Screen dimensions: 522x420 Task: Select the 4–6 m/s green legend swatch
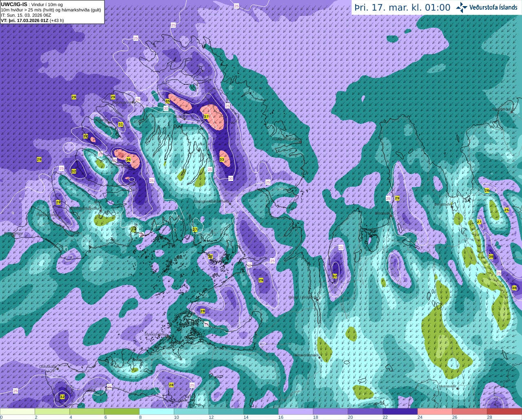point(87,411)
